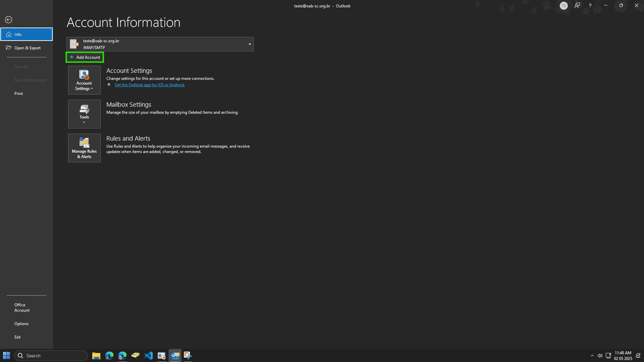This screenshot has height=362, width=644.
Task: Click the Mailbox Settings heading text
Action: 129,105
